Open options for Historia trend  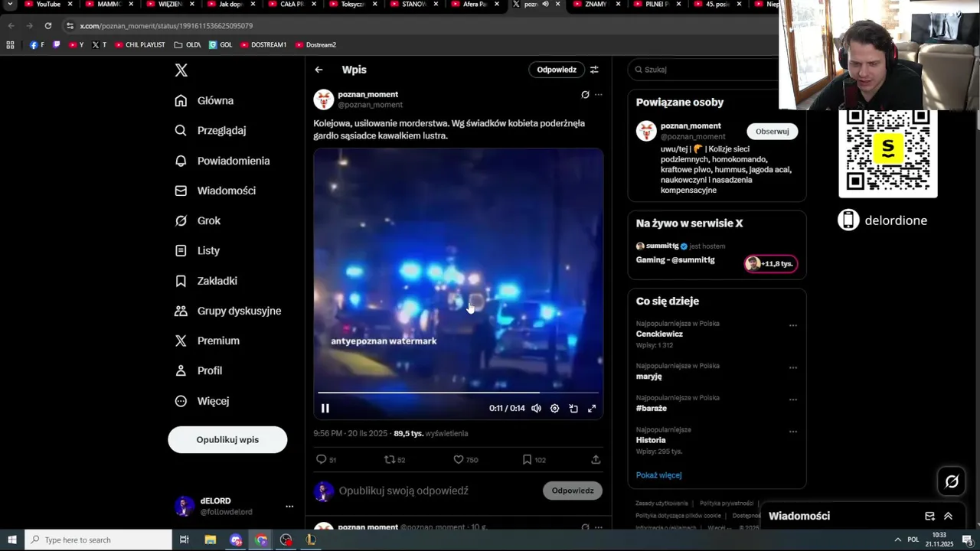click(793, 432)
